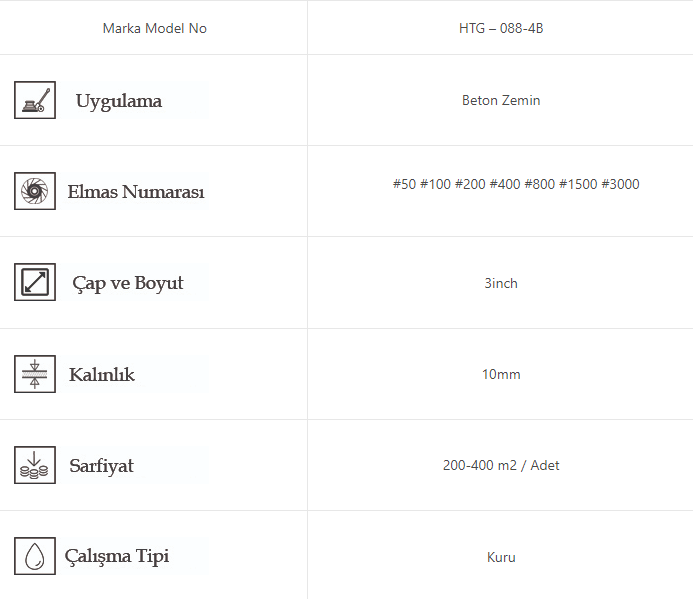Screen dimensions: 693x599
Task: Click the 10mm thickness value
Action: click(500, 374)
